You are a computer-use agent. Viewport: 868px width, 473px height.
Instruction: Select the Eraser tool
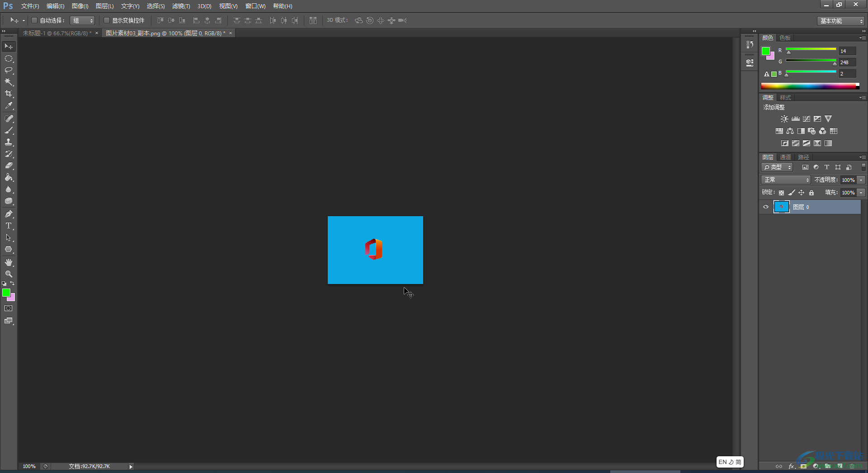(x=9, y=166)
